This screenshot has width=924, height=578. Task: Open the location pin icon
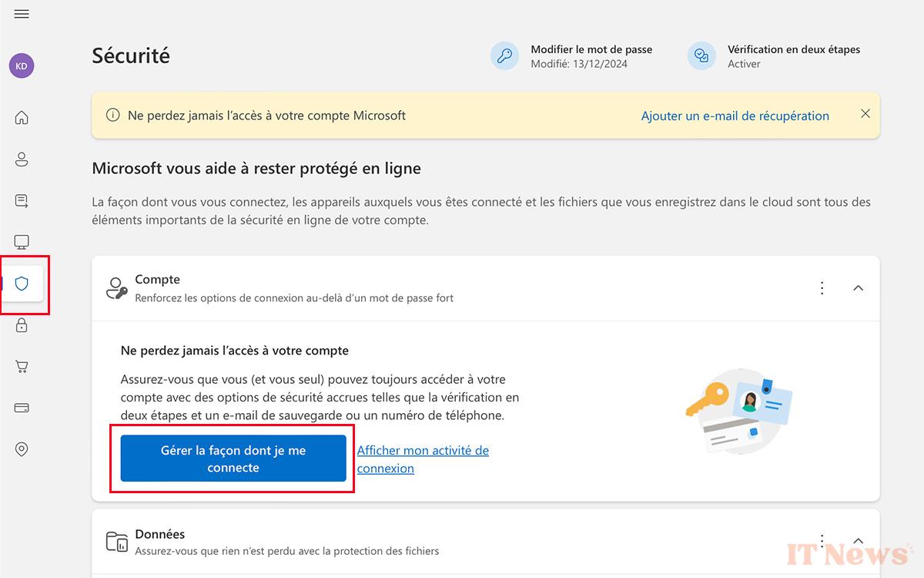point(22,449)
